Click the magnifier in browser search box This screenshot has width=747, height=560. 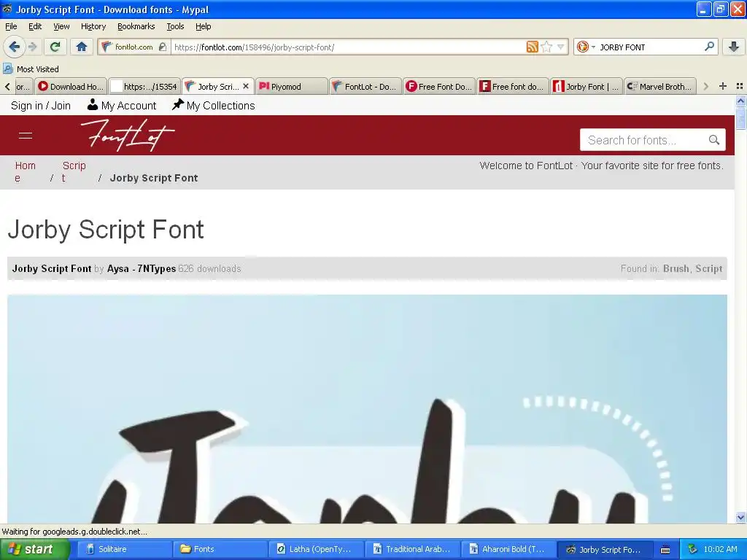click(x=709, y=47)
